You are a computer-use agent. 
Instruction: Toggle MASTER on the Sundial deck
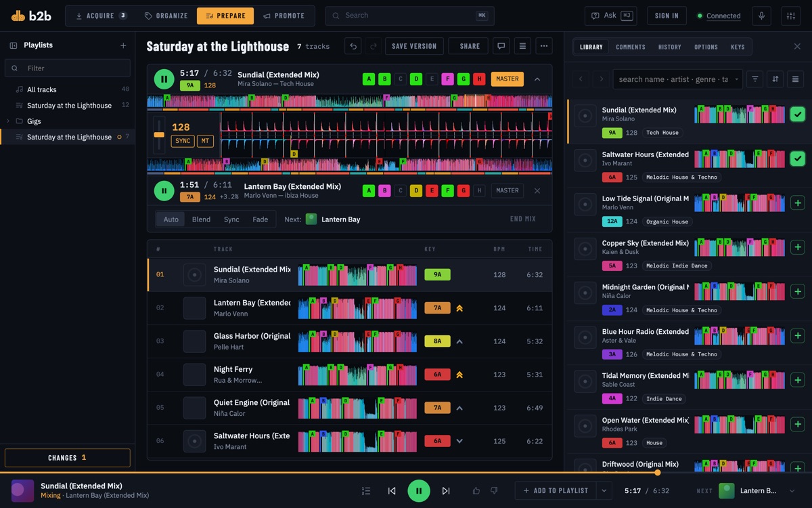pyautogui.click(x=507, y=79)
